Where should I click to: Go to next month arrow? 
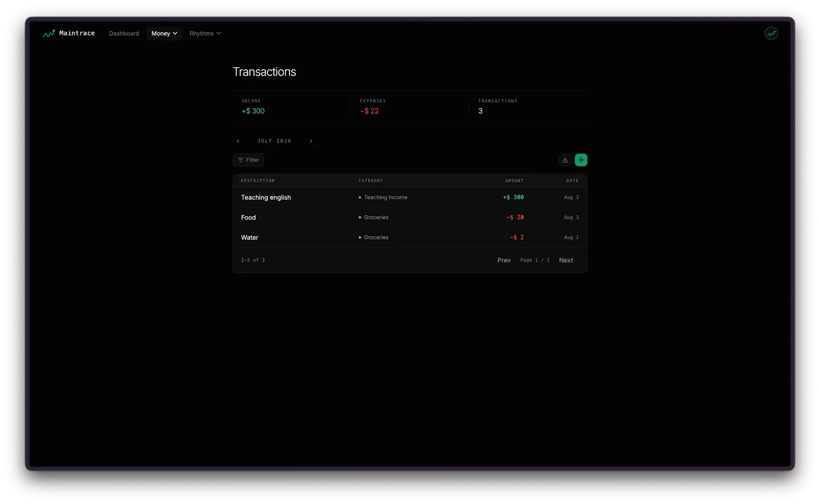point(311,141)
